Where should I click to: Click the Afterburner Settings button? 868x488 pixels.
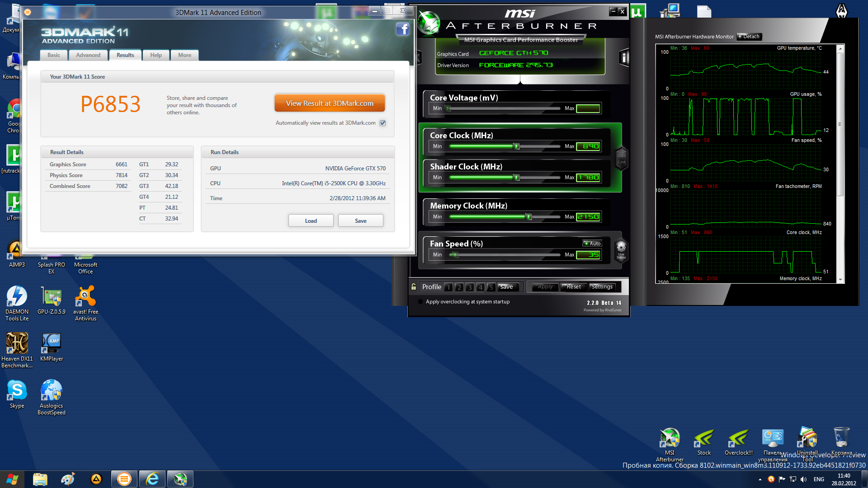click(x=602, y=287)
